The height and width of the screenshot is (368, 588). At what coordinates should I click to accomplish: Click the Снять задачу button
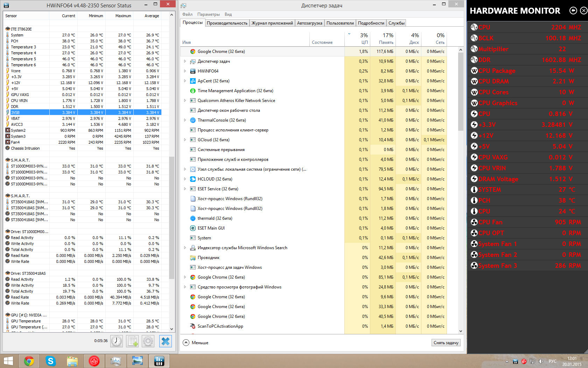(446, 343)
